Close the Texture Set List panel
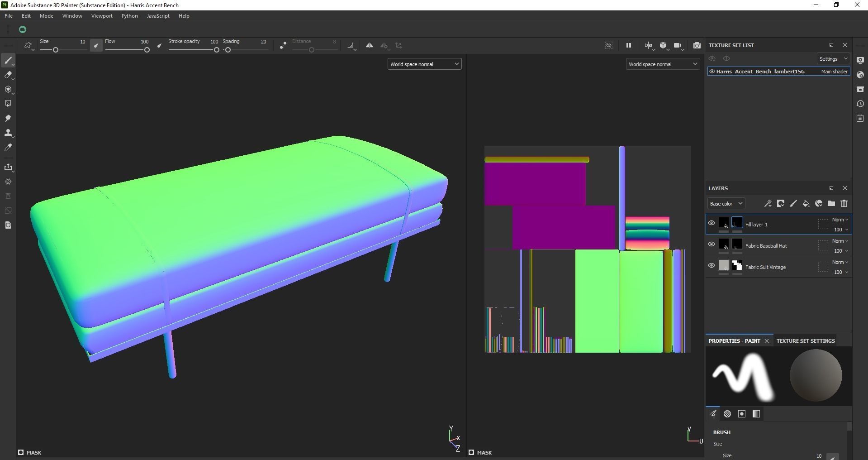Image resolution: width=868 pixels, height=460 pixels. 845,45
